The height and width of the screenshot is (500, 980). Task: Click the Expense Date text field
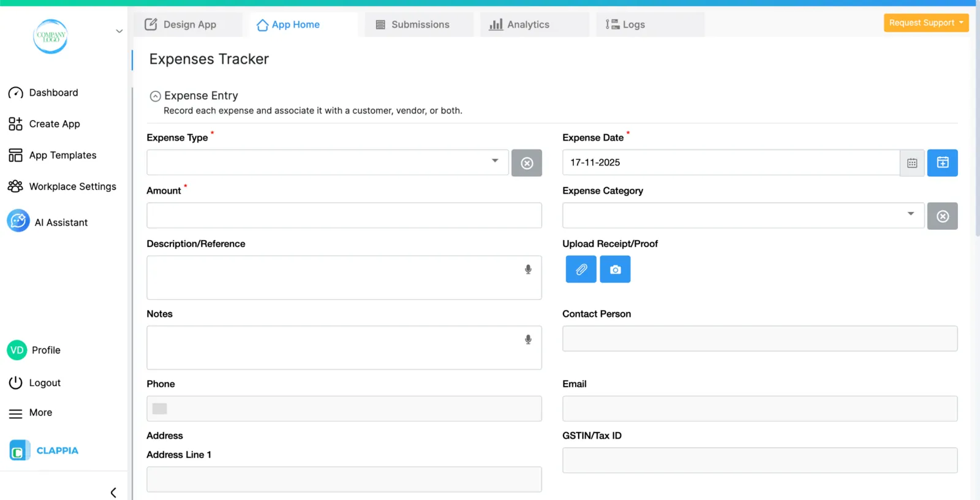click(731, 162)
